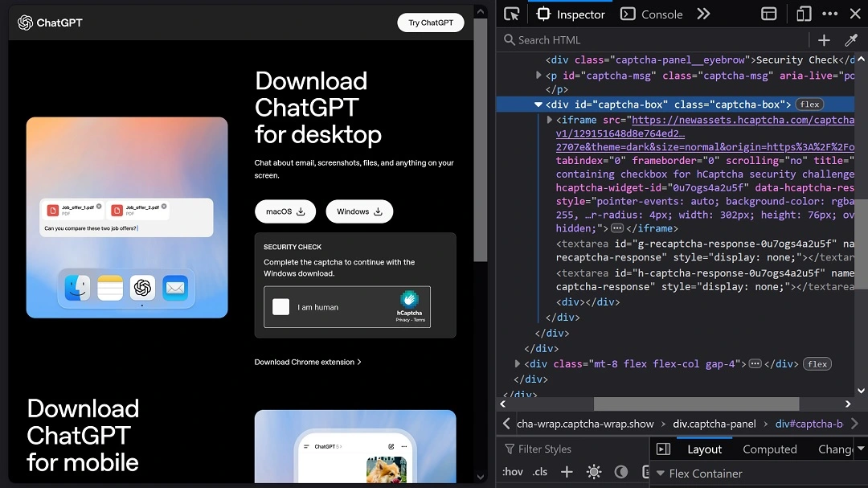Viewport: 868px width, 488px height.
Task: Expand the captcha-msg paragraph node
Action: pos(538,76)
